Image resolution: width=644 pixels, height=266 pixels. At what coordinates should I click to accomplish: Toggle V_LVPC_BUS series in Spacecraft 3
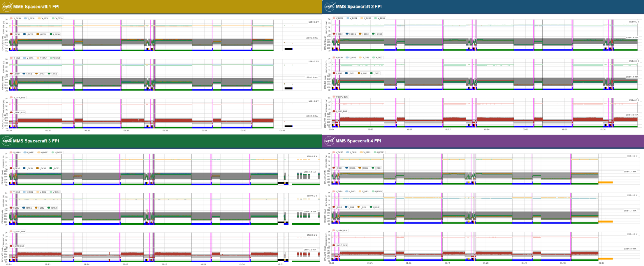pos(18,232)
